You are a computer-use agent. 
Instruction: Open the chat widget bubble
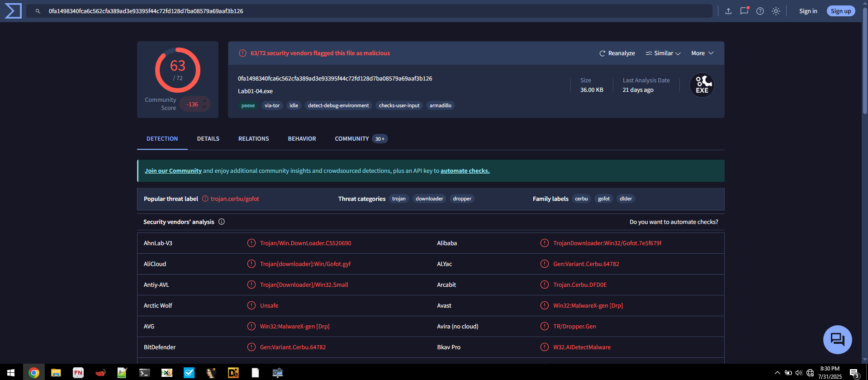(x=837, y=340)
